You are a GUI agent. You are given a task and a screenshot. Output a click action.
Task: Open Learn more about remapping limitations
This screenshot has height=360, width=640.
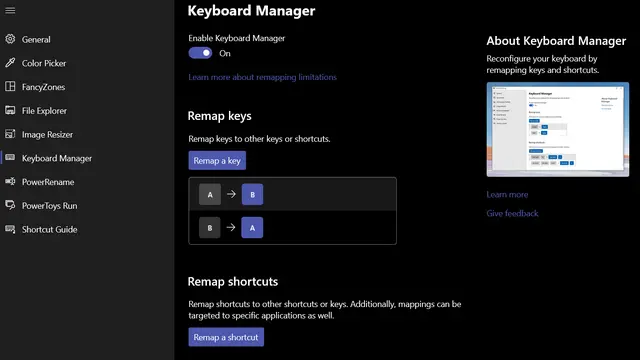(262, 77)
